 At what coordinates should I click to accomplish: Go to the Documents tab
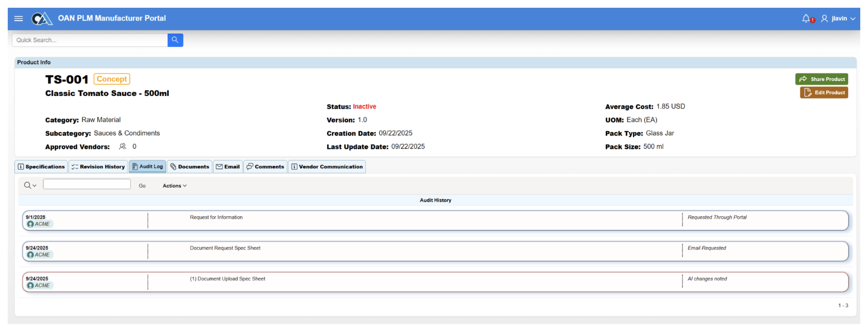(x=189, y=167)
